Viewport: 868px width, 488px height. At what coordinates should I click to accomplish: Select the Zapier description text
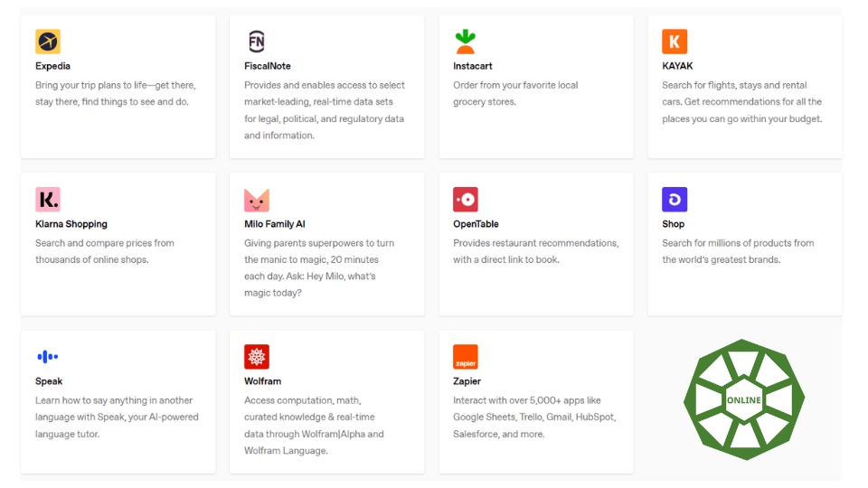coord(534,418)
